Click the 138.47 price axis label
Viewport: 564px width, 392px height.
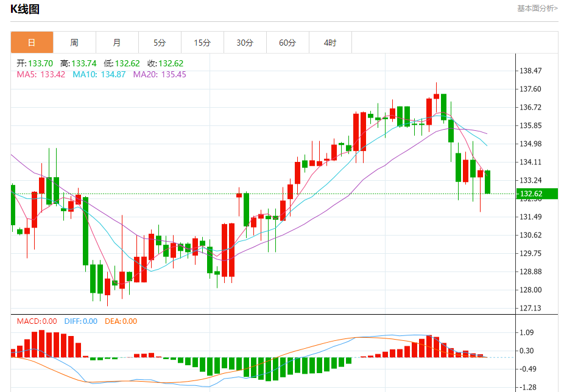click(531, 71)
